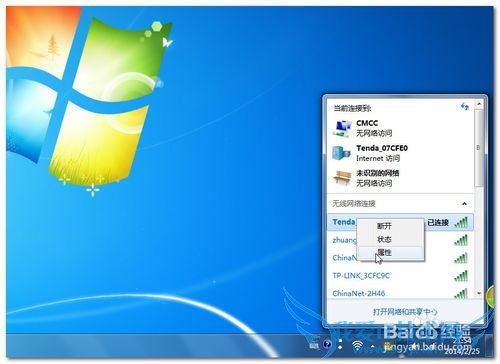Screen dimensions: 500x364
Task: Select the TP-LINK_3CFC9C wireless network
Action: tap(400, 276)
